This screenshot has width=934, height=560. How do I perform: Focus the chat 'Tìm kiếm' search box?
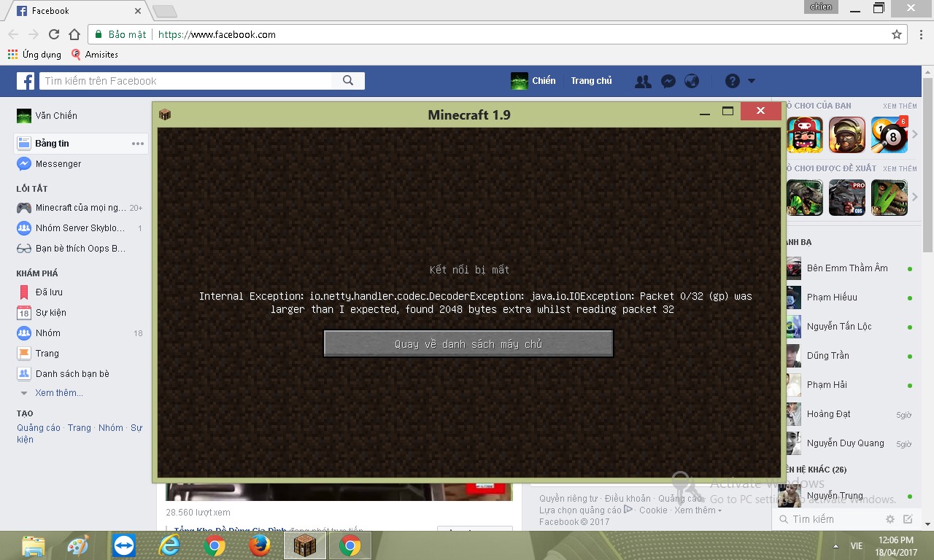[828, 519]
